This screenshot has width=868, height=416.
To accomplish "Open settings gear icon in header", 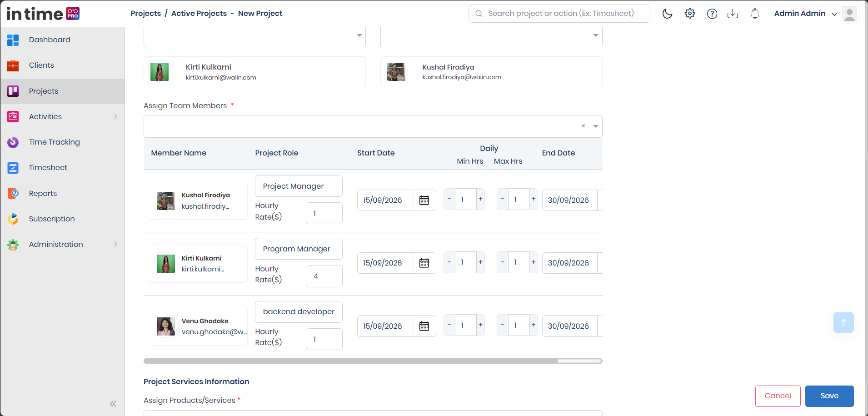I will tap(690, 14).
